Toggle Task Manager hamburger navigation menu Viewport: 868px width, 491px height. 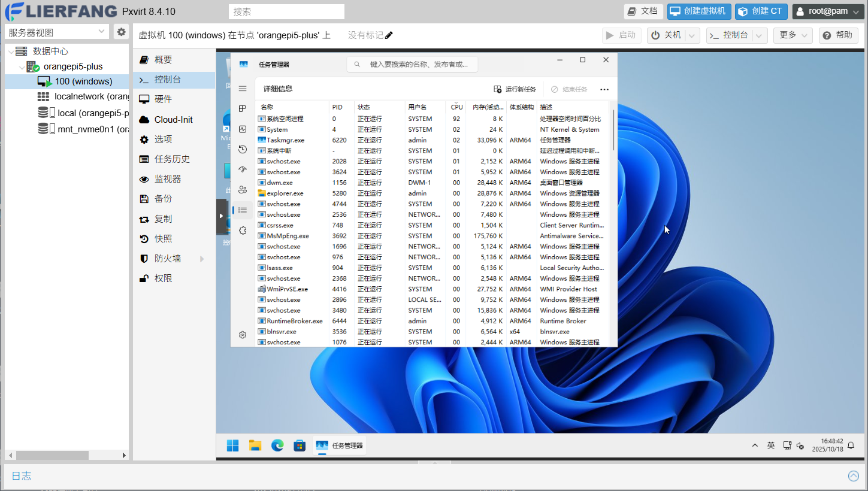[x=243, y=89]
